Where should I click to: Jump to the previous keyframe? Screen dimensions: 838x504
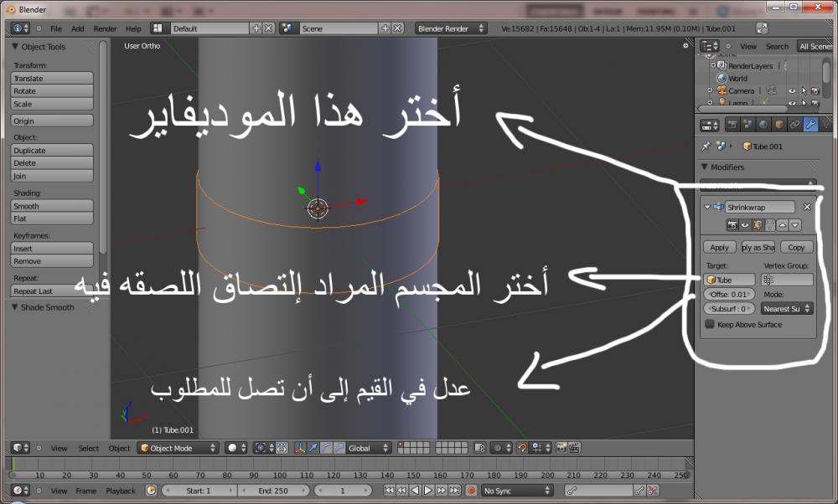pyautogui.click(x=402, y=490)
